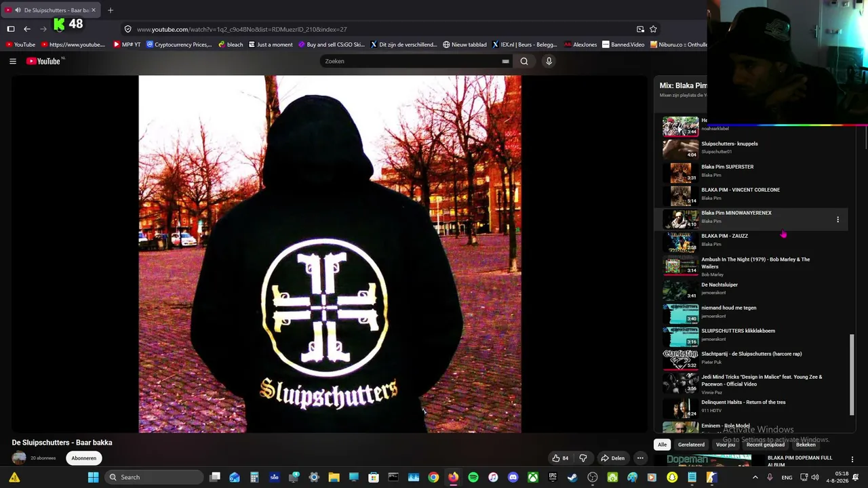Bookmark this page with the star icon
The height and width of the screenshot is (488, 868).
point(653,29)
